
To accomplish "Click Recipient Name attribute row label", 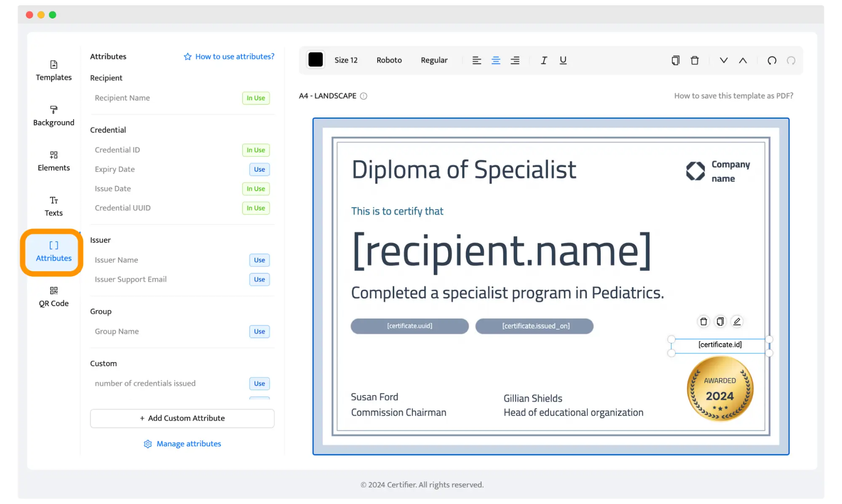I will click(x=122, y=98).
